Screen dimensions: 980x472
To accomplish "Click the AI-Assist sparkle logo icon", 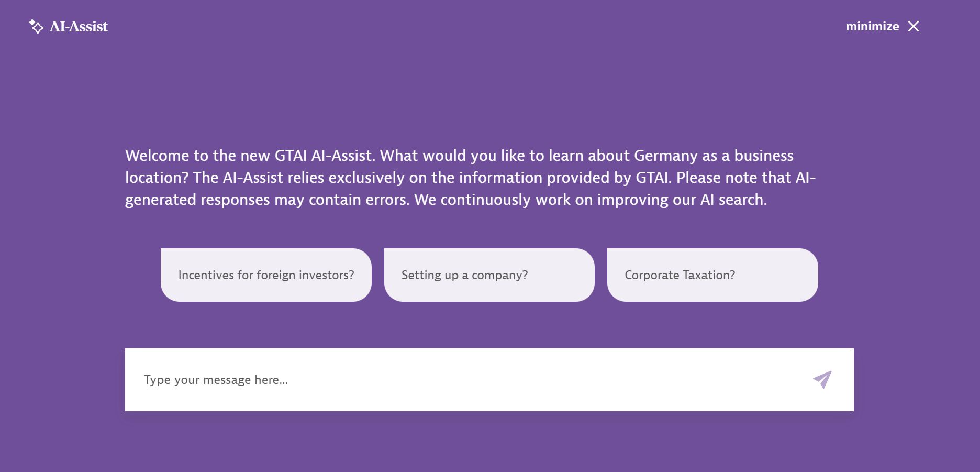I will pos(36,26).
